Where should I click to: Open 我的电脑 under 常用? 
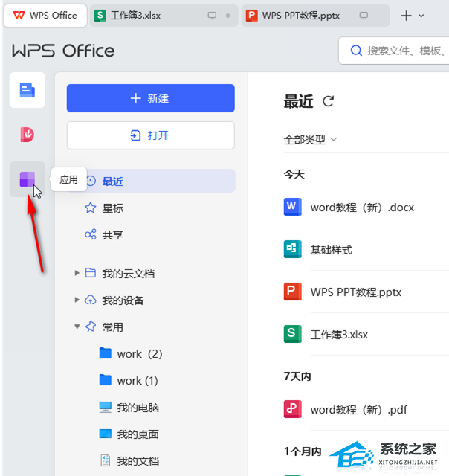point(138,407)
